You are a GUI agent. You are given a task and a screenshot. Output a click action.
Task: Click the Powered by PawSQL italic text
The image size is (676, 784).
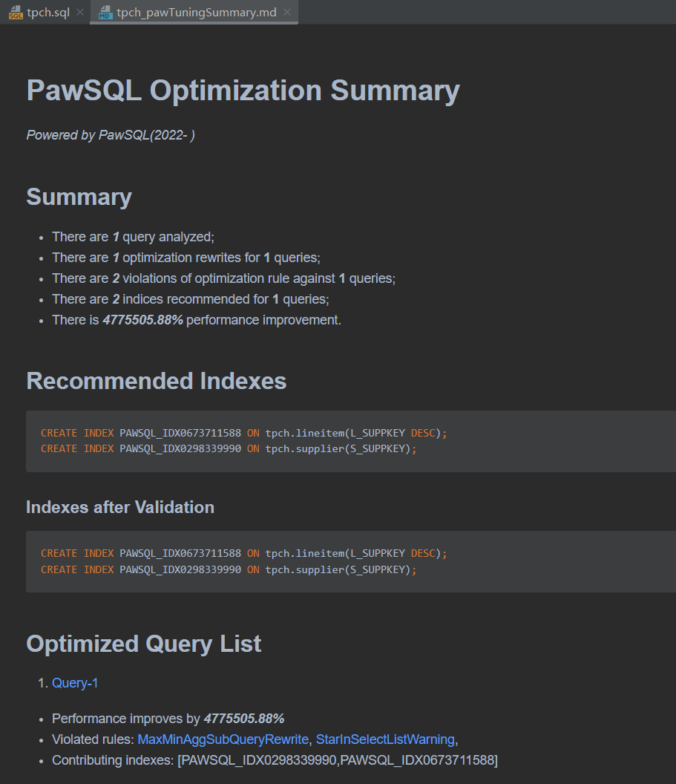coord(111,135)
